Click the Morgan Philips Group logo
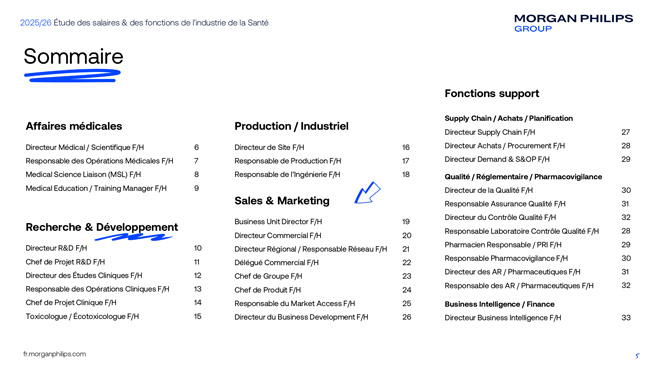Viewport: 660px width, 370px height. 573,23
